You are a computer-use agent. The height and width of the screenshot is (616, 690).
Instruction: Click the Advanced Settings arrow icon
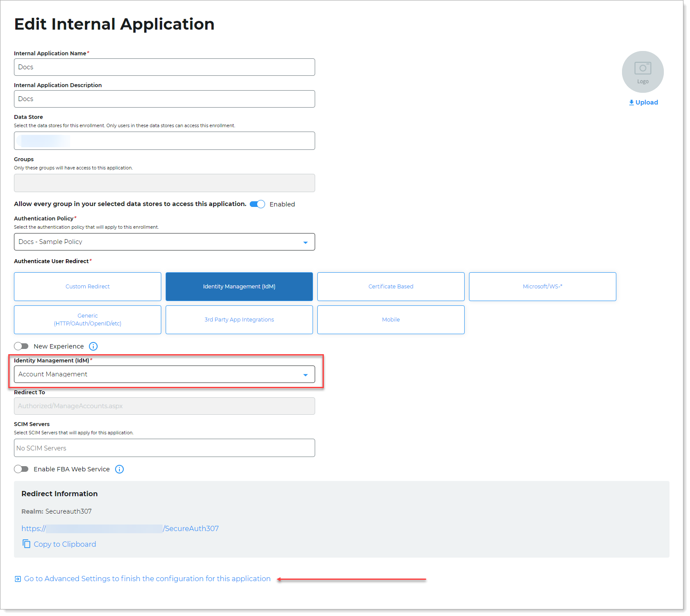coord(17,579)
